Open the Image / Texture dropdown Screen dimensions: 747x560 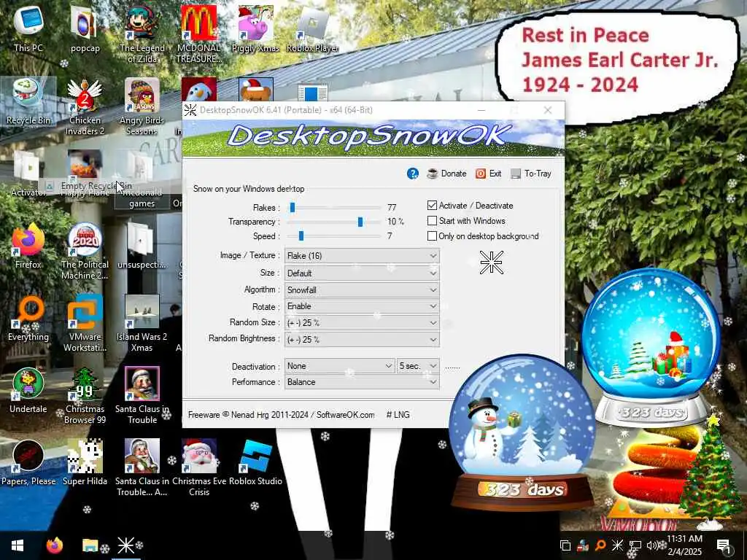(x=362, y=256)
